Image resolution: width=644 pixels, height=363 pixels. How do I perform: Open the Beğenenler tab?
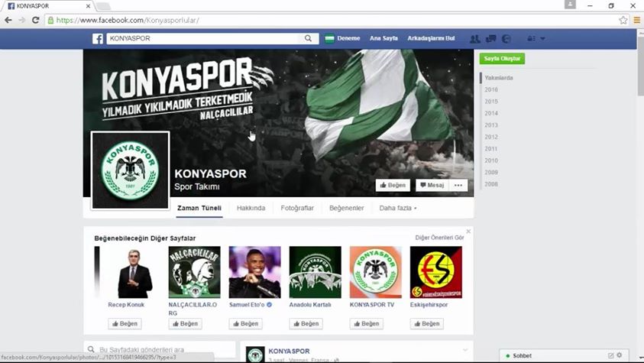(347, 208)
